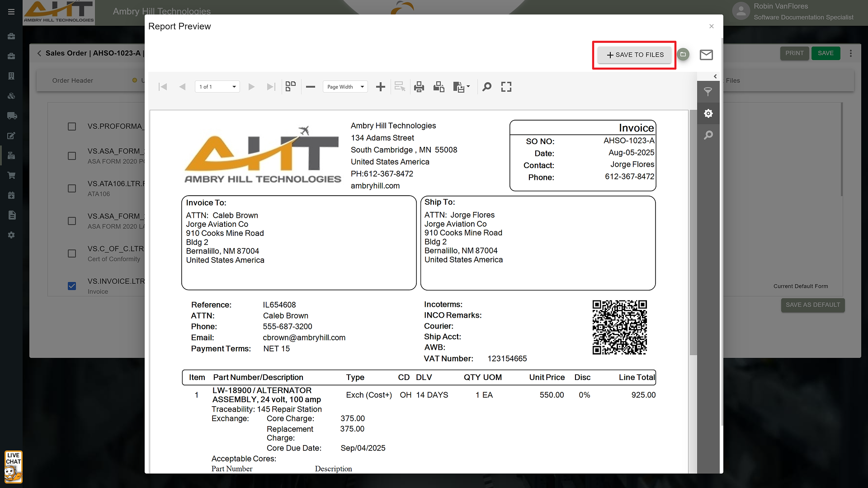868x488 pixels.
Task: Click Save As Default button
Action: (812, 305)
